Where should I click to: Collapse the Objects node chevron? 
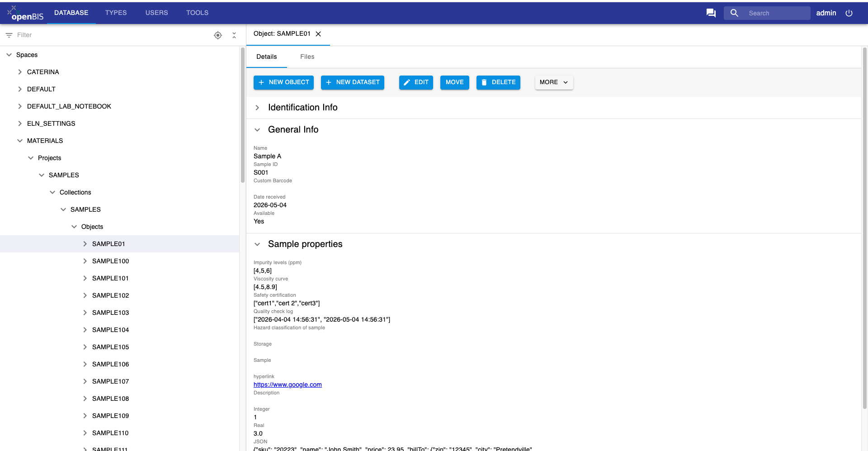(74, 227)
